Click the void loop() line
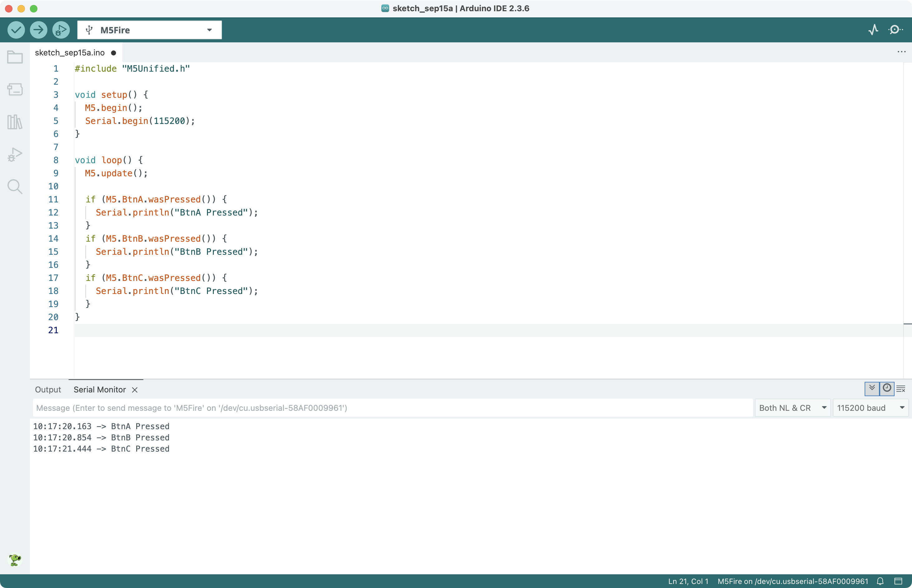Screen dimensions: 912x588 tap(108, 160)
